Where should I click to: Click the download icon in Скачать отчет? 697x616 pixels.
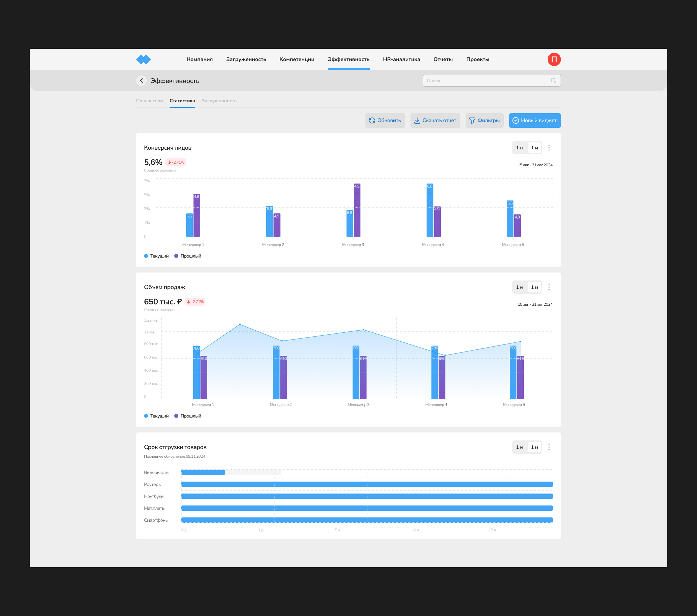pos(417,121)
